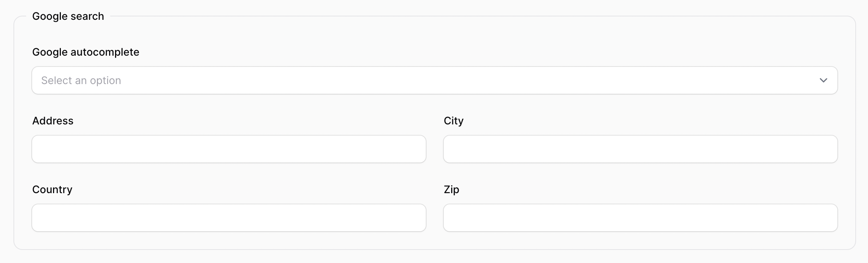Open the Google autocomplete dropdown
This screenshot has width=868, height=263.
434,80
